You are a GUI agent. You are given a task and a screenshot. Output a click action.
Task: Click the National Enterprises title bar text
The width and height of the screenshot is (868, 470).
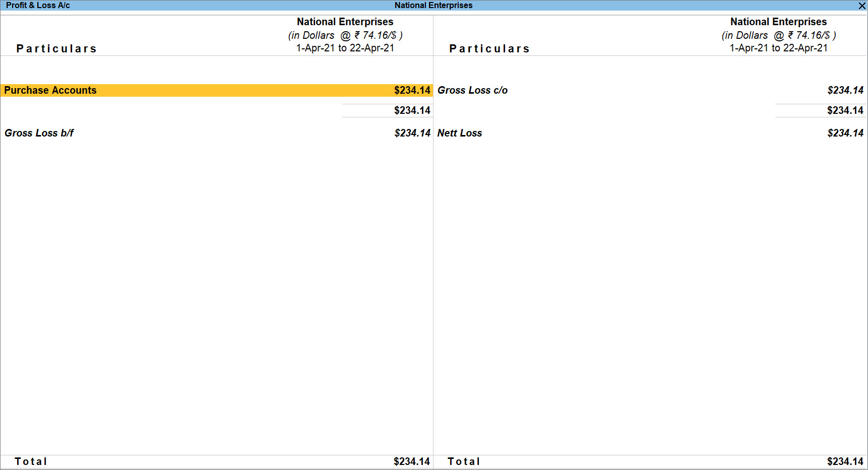pyautogui.click(x=433, y=5)
